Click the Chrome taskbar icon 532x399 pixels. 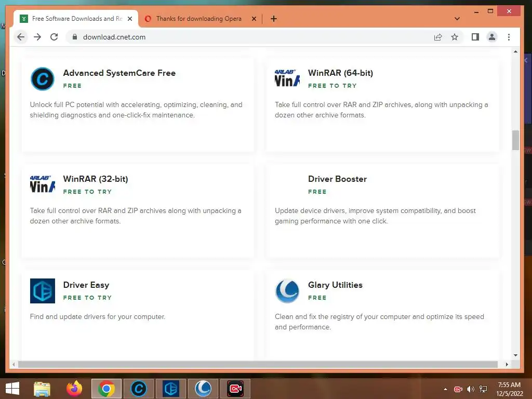pyautogui.click(x=106, y=389)
